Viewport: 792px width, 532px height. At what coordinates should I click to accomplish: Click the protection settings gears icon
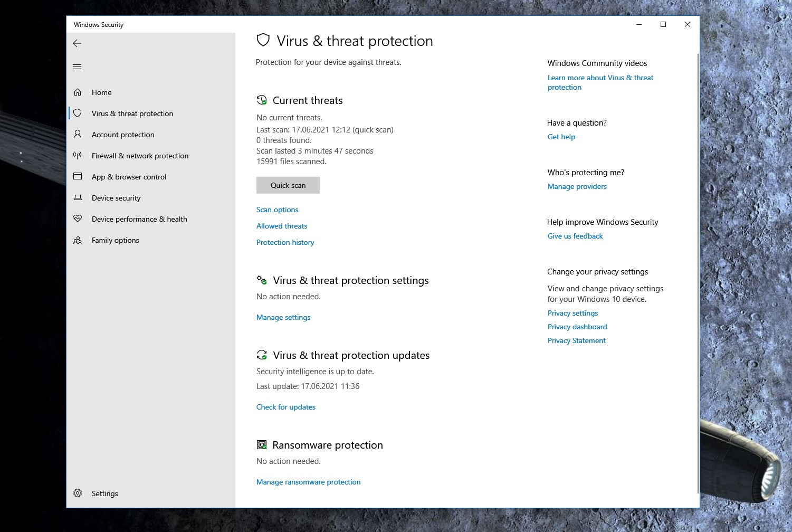tap(262, 280)
